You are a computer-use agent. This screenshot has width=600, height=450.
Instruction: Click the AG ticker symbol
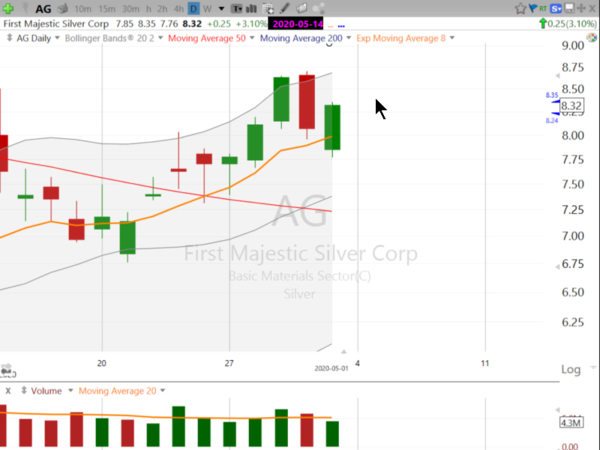(43, 8)
